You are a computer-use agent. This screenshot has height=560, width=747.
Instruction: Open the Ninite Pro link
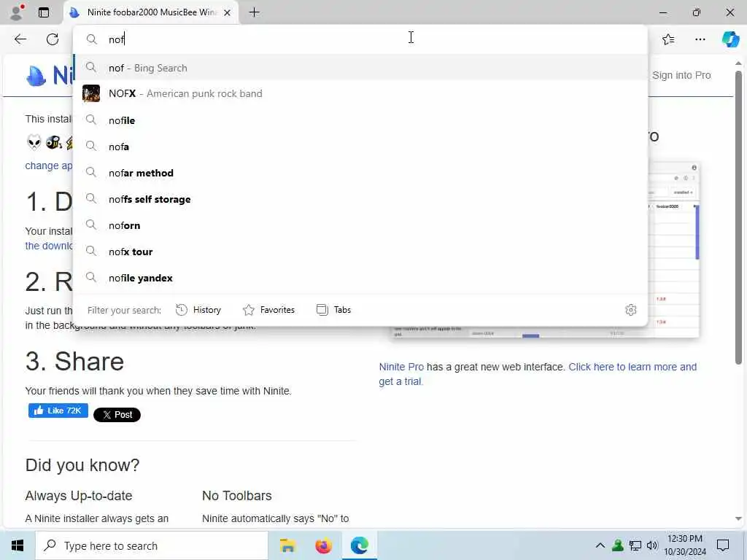click(401, 367)
